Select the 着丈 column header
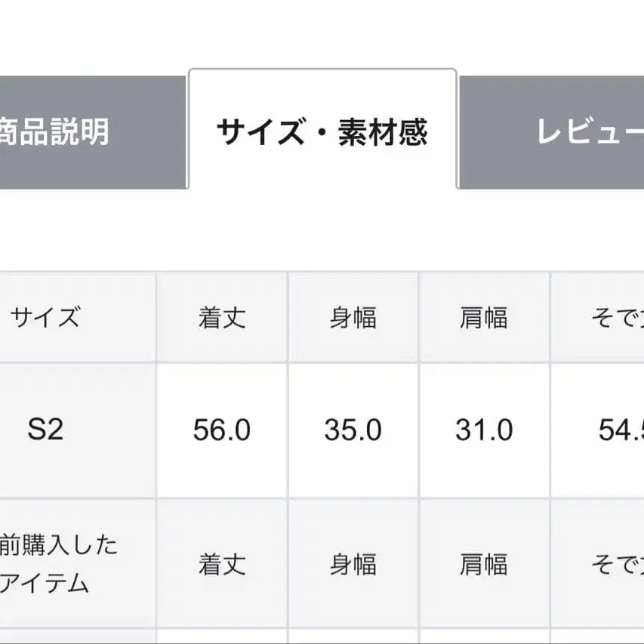Screen dimensions: 644x644 pyautogui.click(x=223, y=316)
